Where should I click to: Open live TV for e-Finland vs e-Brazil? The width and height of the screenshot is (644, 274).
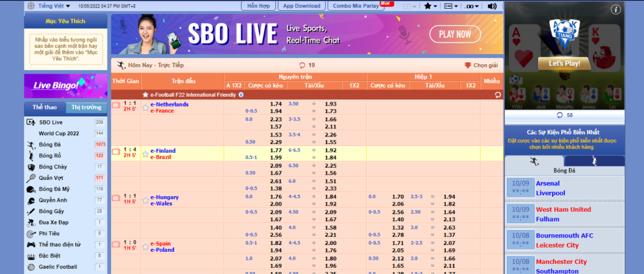click(116, 151)
